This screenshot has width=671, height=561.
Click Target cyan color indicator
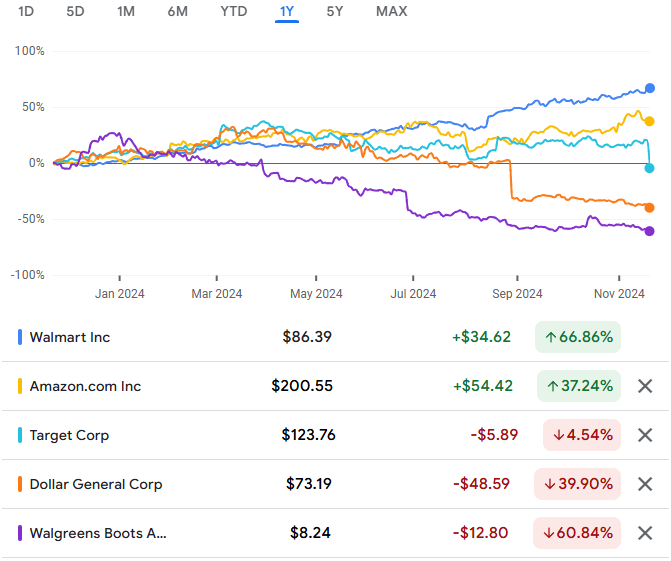(x=20, y=435)
